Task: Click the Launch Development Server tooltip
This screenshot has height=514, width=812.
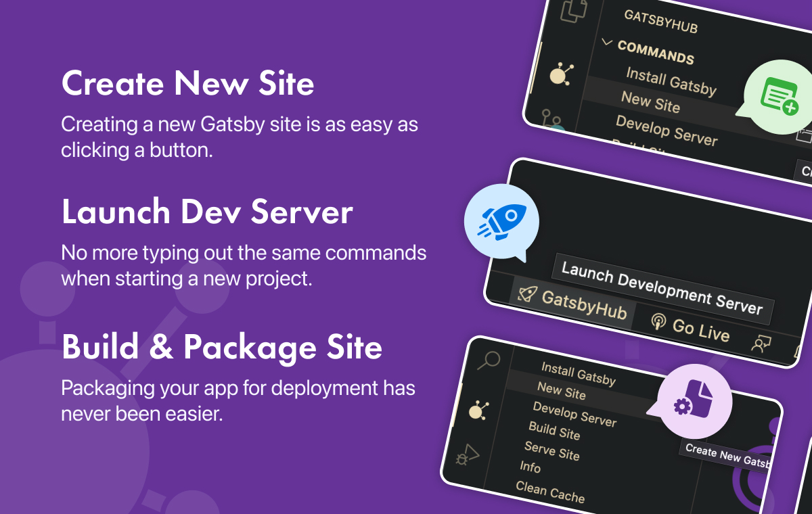Action: point(662,289)
